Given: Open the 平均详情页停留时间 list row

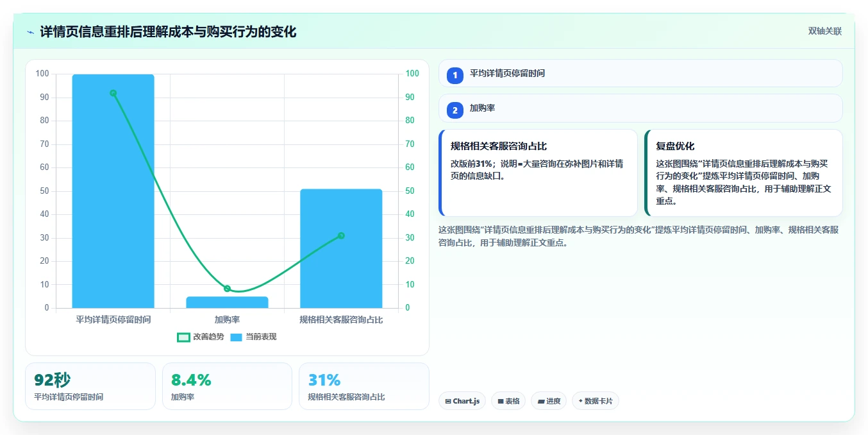Looking at the screenshot, I should click(640, 73).
